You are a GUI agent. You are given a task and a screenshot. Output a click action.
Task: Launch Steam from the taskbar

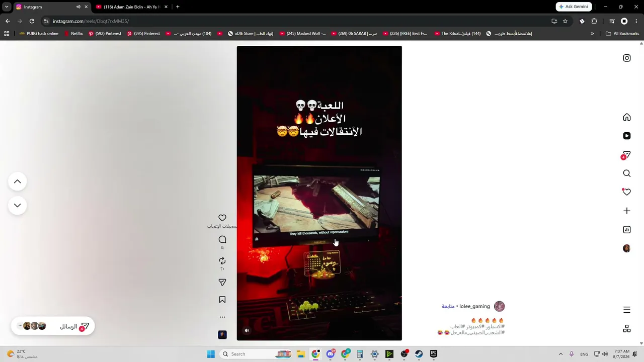click(419, 354)
